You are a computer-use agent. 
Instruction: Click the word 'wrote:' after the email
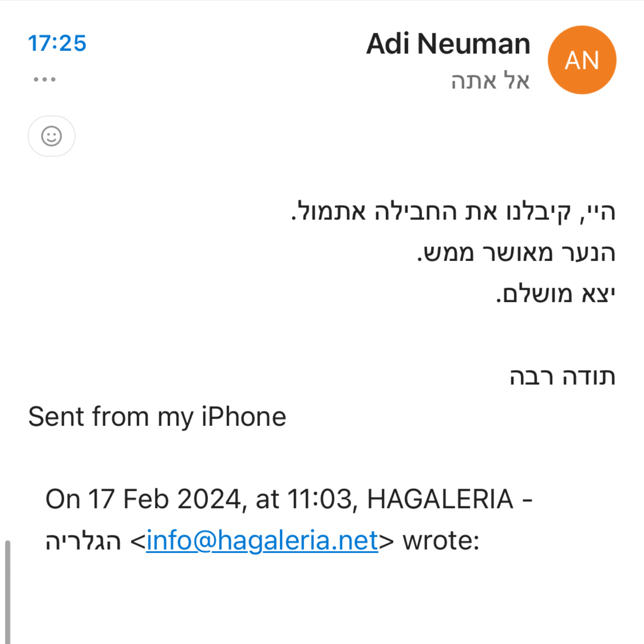click(441, 540)
